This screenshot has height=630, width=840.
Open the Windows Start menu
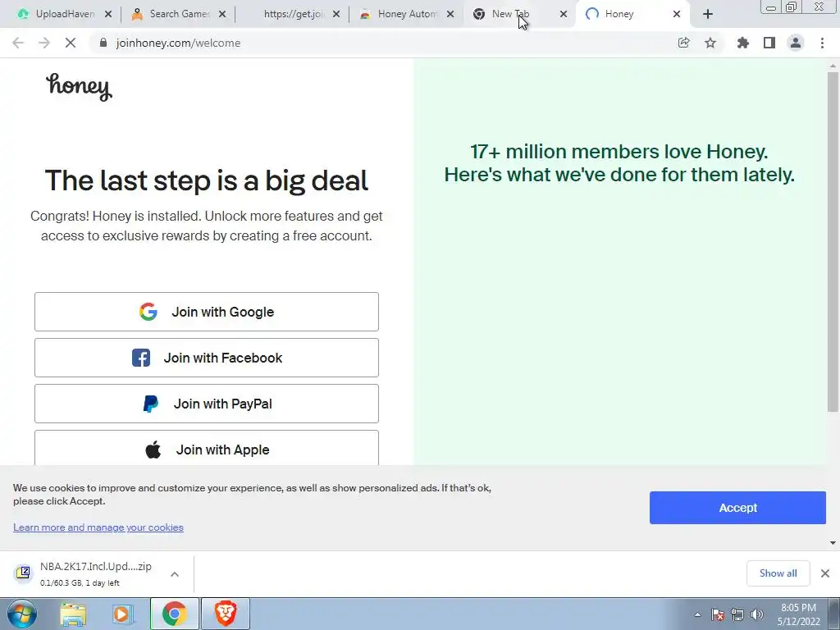click(x=21, y=614)
